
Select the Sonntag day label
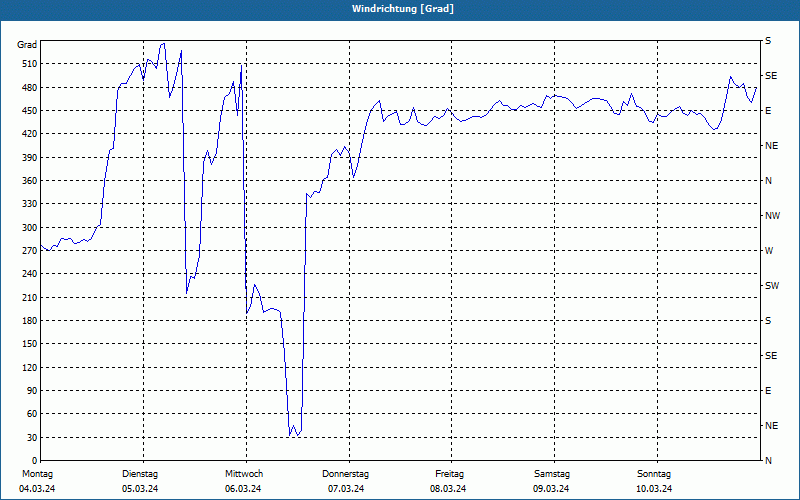point(654,474)
